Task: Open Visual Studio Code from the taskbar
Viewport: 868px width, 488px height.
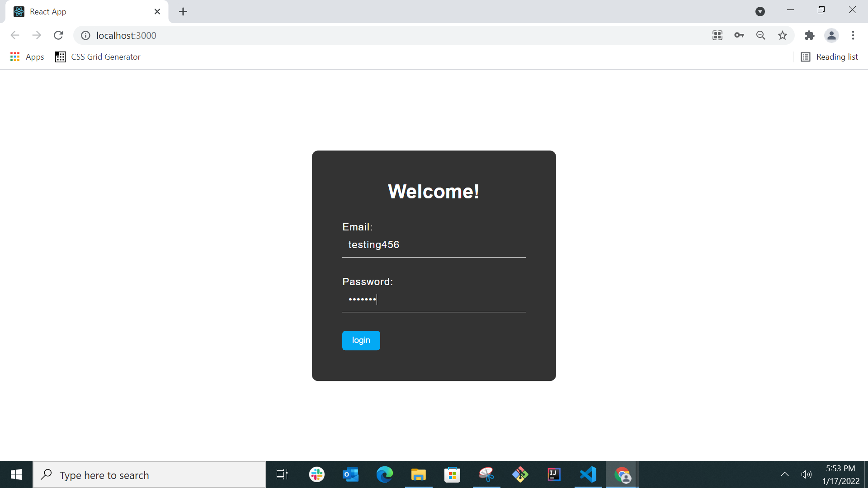Action: point(588,474)
